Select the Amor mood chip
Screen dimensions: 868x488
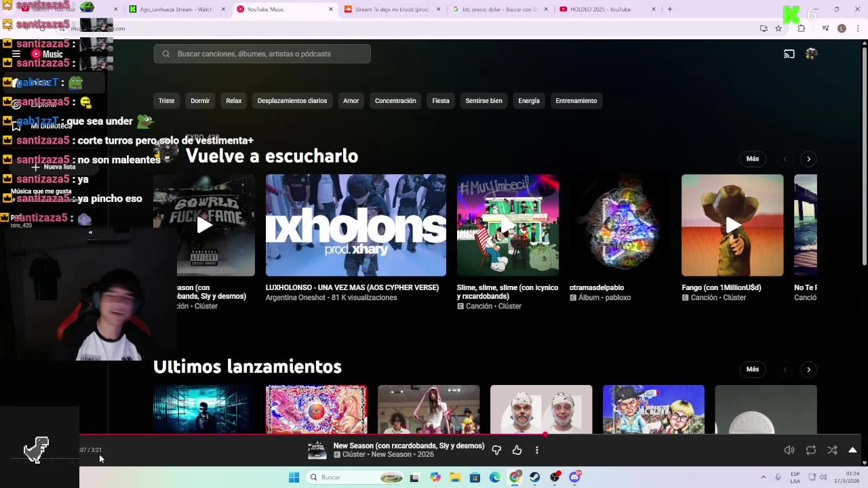[351, 101]
